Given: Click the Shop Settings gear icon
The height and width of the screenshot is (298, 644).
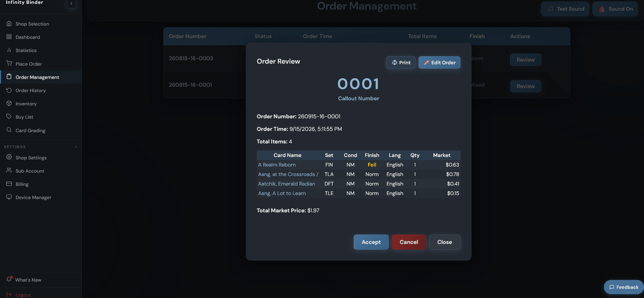Looking at the screenshot, I should pos(9,157).
